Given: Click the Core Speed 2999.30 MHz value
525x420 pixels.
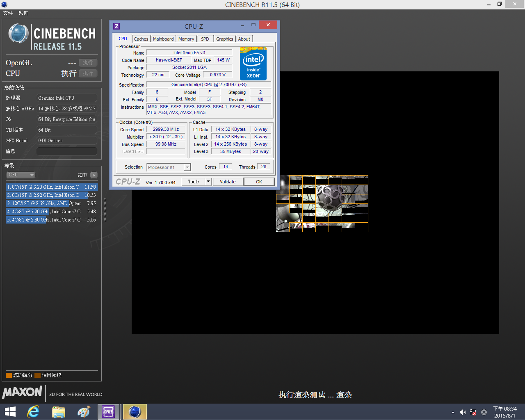Looking at the screenshot, I should [166, 129].
